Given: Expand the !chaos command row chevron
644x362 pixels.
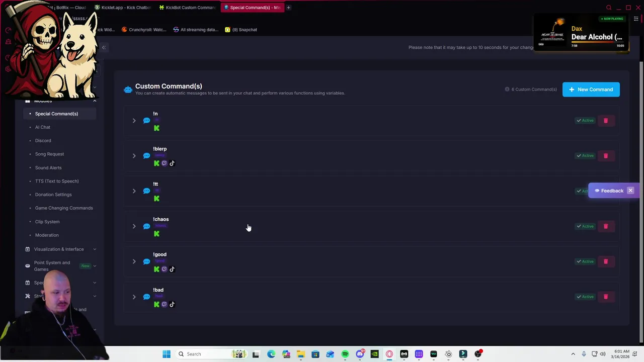Looking at the screenshot, I should [x=134, y=226].
